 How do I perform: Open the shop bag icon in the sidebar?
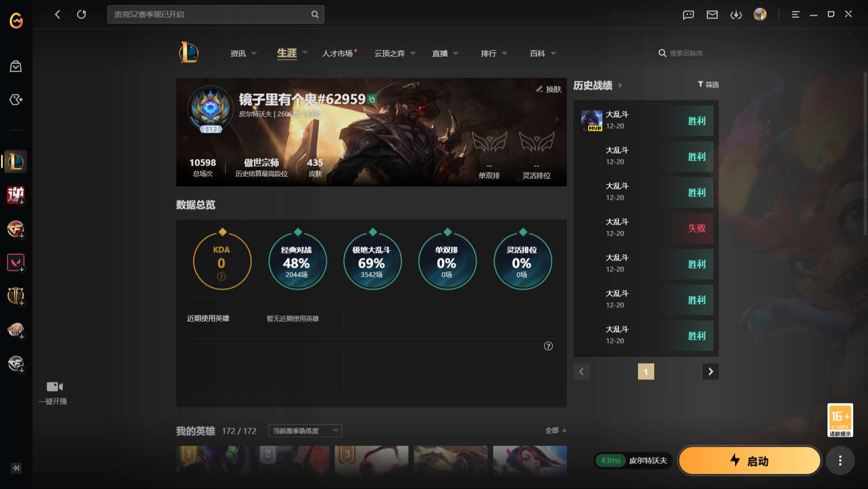click(16, 66)
